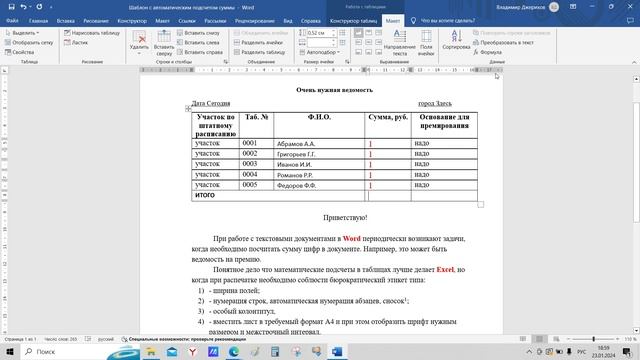The width and height of the screenshot is (640, 360).
Task: Open the Автоподбор autofit dropdown
Action: click(x=319, y=52)
